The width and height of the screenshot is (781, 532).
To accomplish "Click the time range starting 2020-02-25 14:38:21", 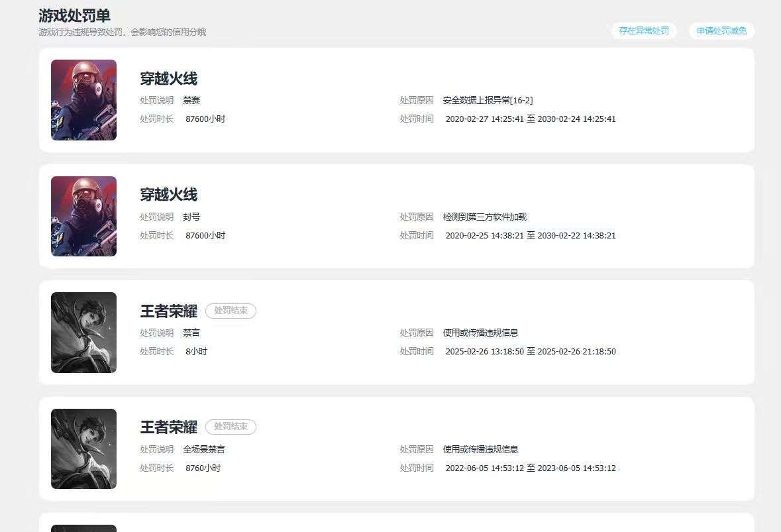I will click(531, 236).
